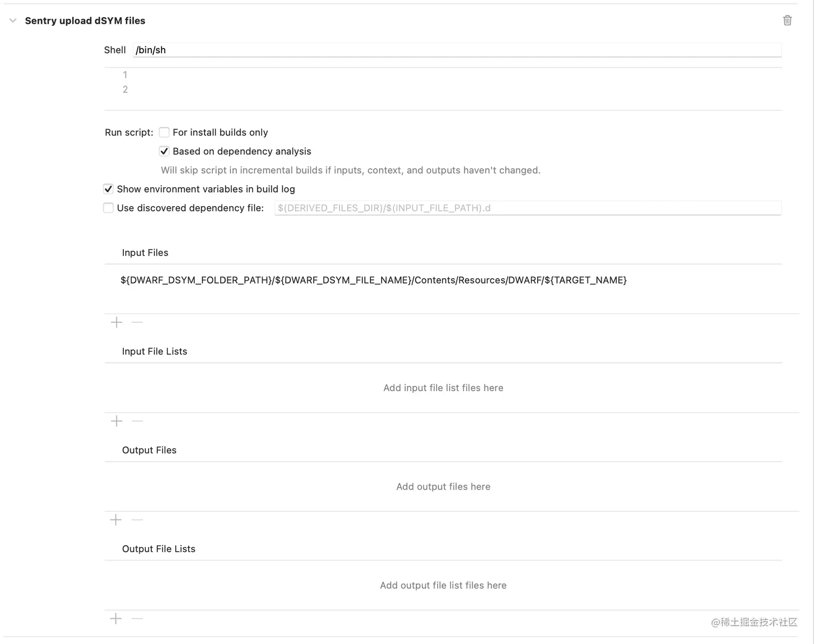The height and width of the screenshot is (644, 814).
Task: Add a new output file list
Action: pos(116,619)
